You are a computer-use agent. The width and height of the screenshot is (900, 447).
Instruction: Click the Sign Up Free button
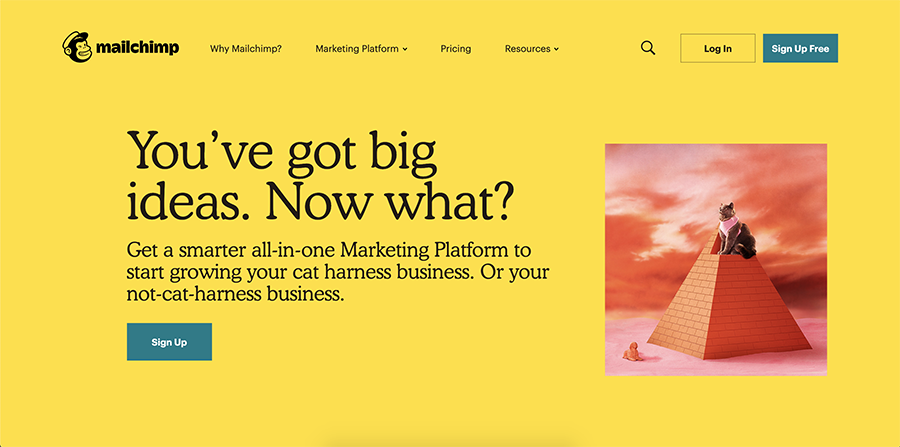coord(800,48)
